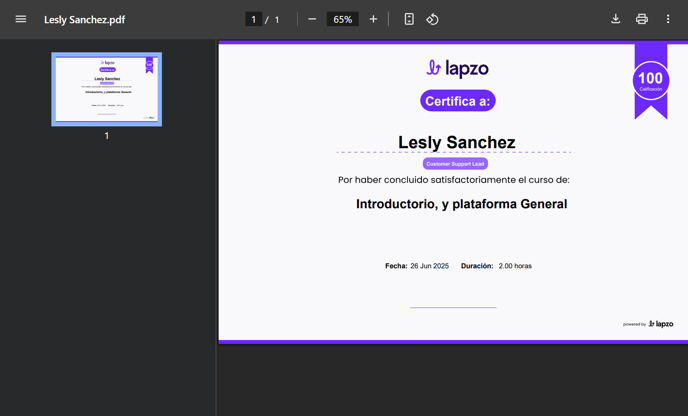Click the Fecha: label
The image size is (688, 416).
(x=396, y=266)
